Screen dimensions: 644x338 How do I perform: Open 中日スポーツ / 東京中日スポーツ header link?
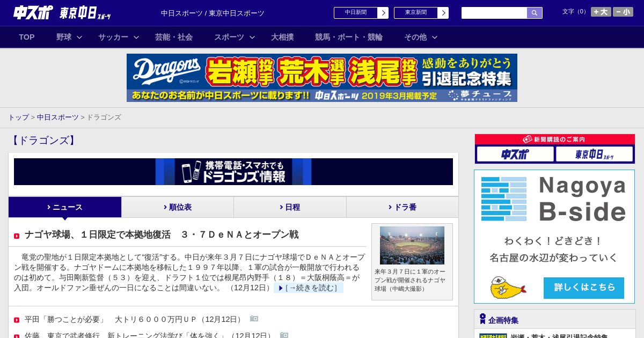point(213,13)
